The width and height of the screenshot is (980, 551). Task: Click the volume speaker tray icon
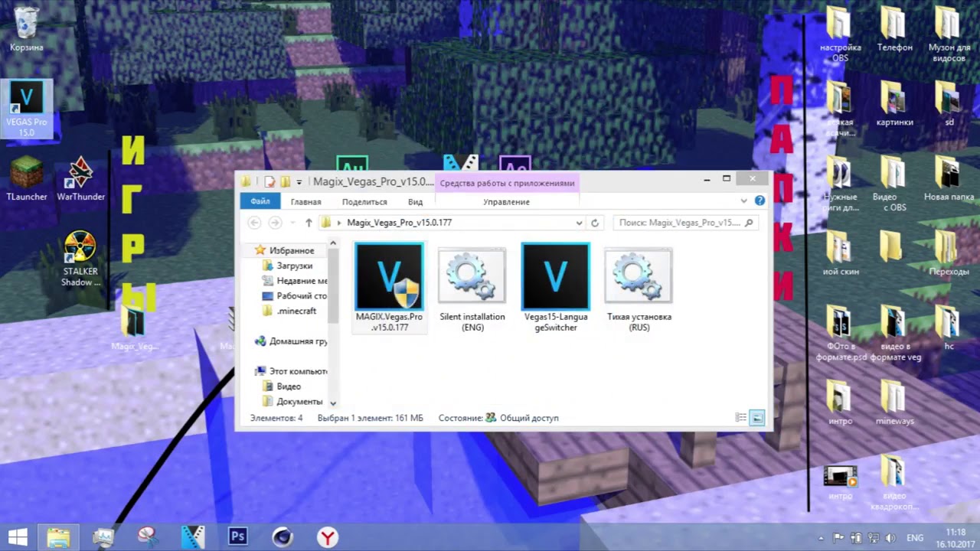[x=890, y=538]
